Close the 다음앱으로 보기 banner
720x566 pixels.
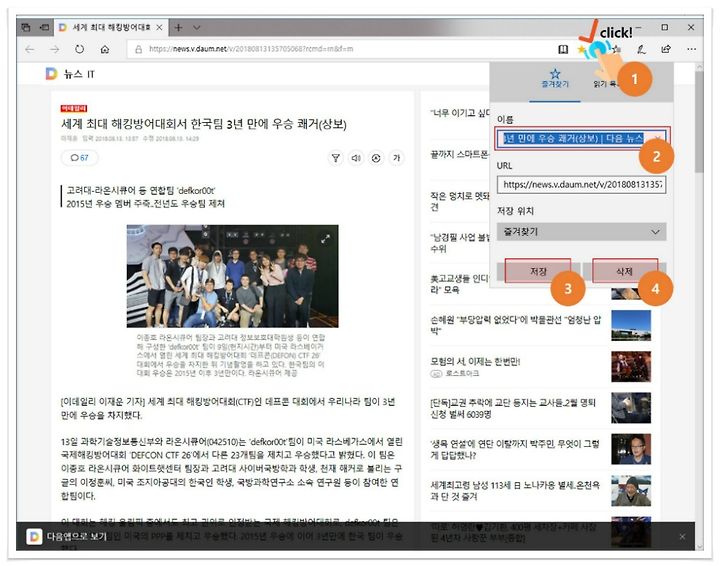pyautogui.click(x=682, y=536)
